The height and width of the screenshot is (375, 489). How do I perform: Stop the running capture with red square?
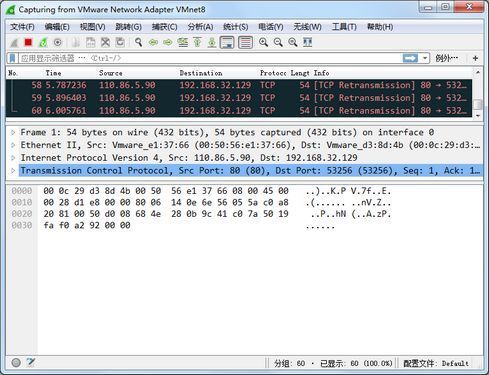28,42
